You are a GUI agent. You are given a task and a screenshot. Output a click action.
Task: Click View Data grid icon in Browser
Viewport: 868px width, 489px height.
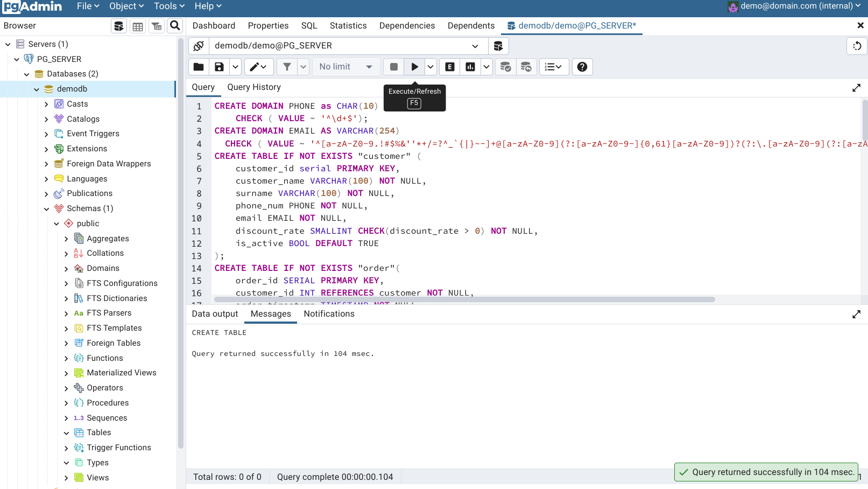coord(138,26)
